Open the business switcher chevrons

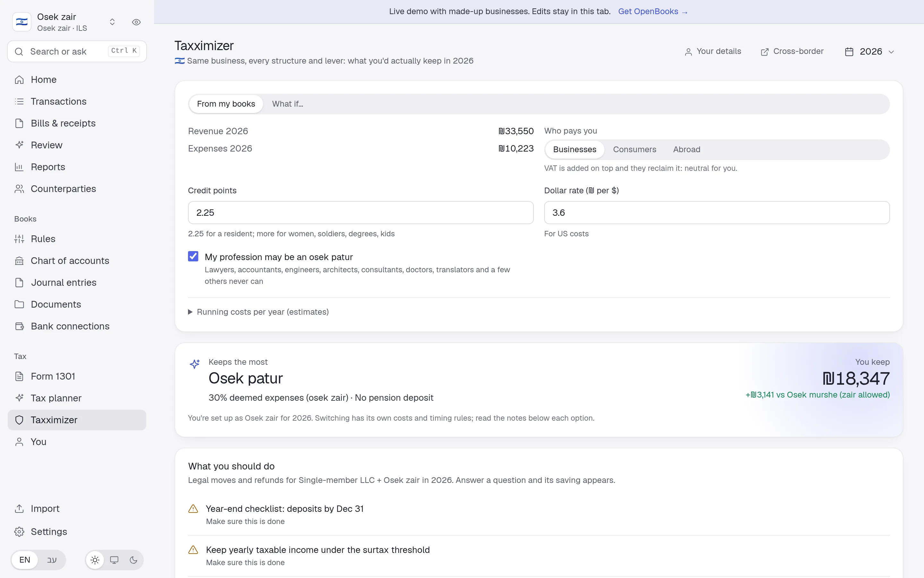click(112, 22)
